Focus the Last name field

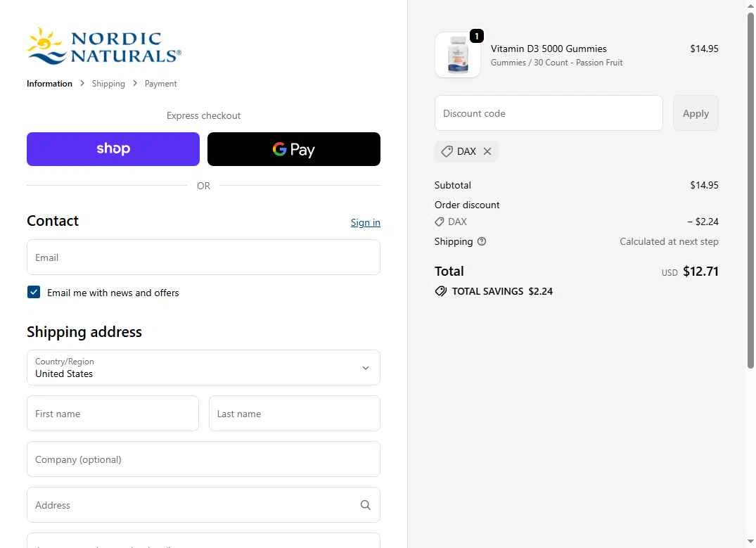(295, 414)
